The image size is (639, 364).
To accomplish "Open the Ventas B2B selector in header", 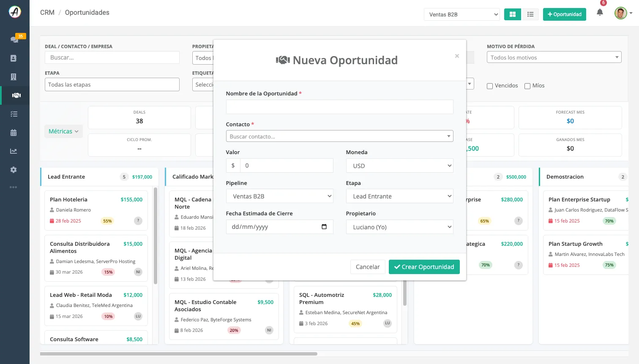I will (462, 14).
